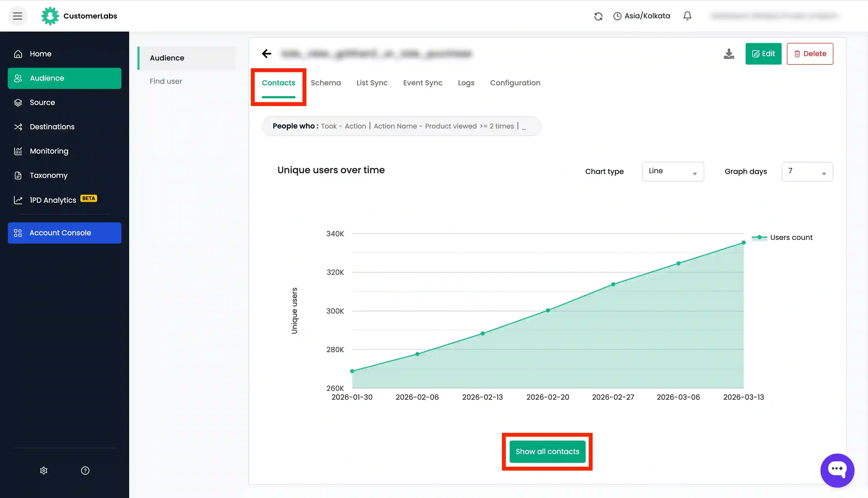Click the Audience people icon
Viewport: 868px width, 498px height.
click(x=18, y=78)
